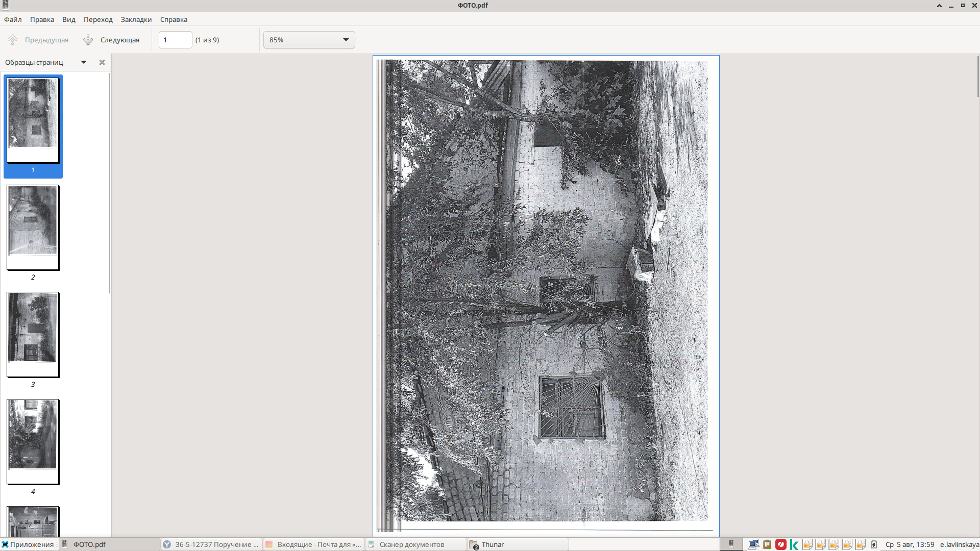
Task: Open the clipboard manager tray icon
Action: point(767,544)
